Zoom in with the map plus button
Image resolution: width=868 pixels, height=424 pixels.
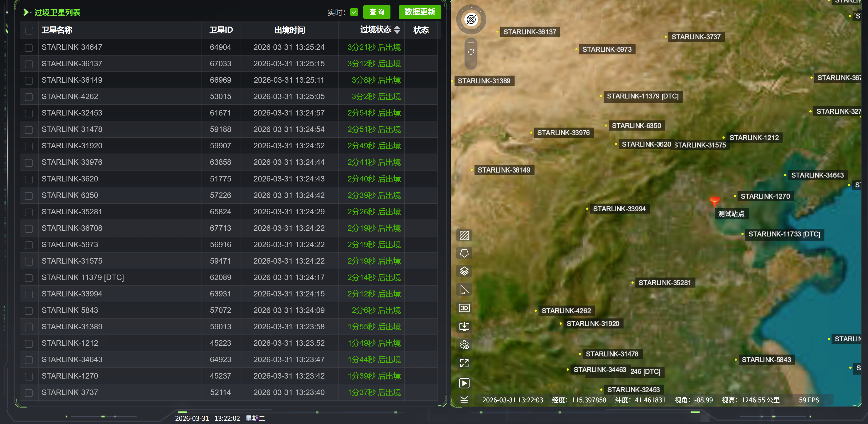pos(471,43)
